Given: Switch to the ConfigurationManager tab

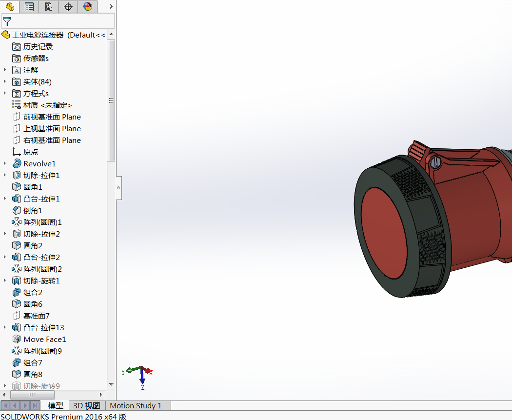Looking at the screenshot, I should (49, 6).
